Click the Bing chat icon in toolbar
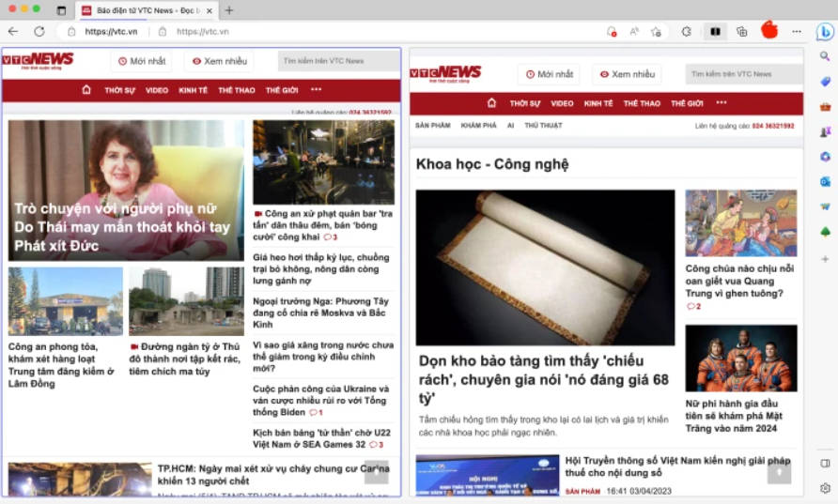838x504 pixels. [x=825, y=31]
